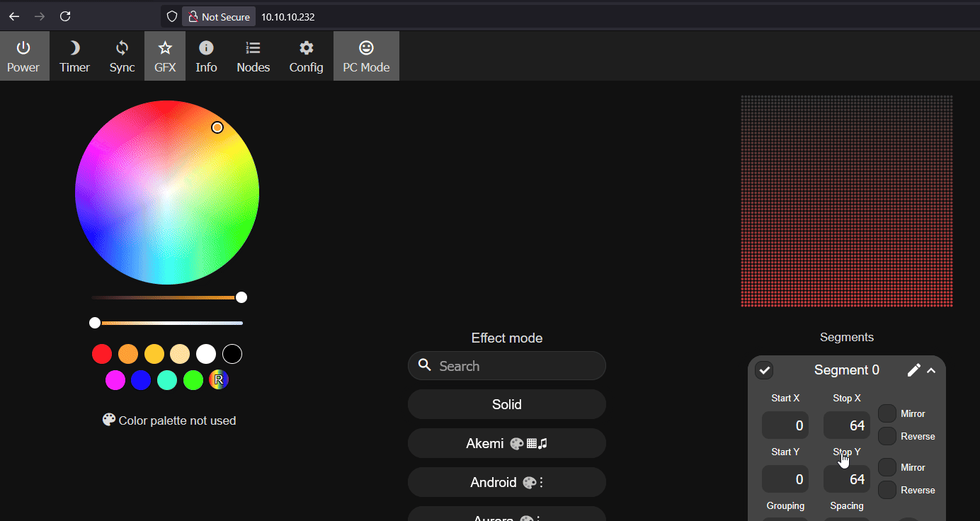Pick the magenta quick color
The height and width of the screenshot is (521, 980).
[115, 380]
